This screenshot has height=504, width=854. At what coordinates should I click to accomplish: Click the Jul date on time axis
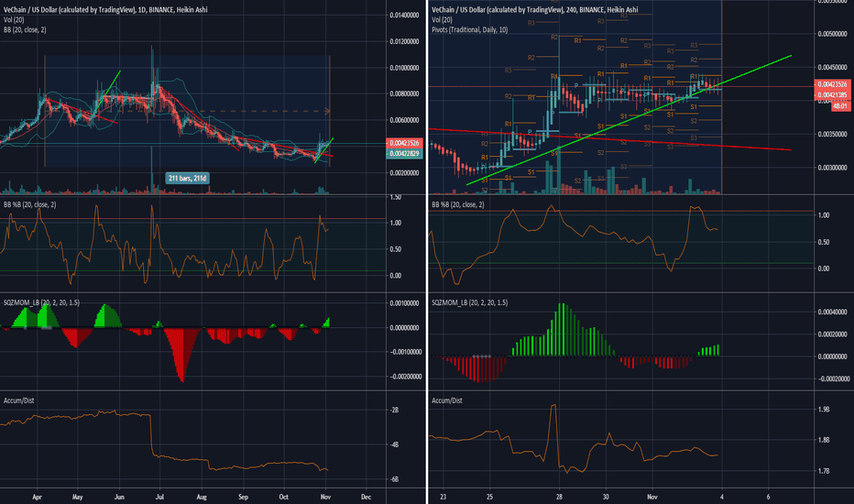(x=160, y=497)
